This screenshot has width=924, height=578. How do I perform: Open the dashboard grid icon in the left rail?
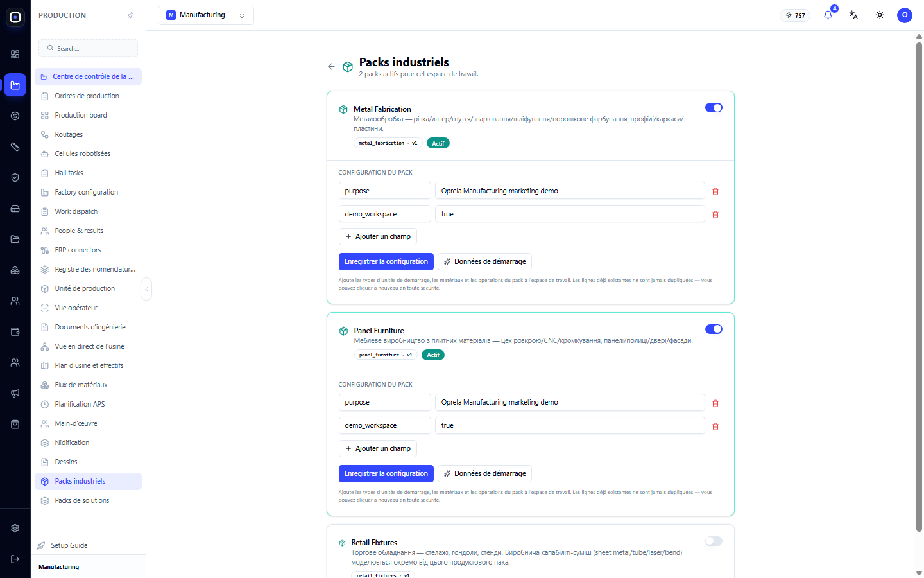(15, 54)
